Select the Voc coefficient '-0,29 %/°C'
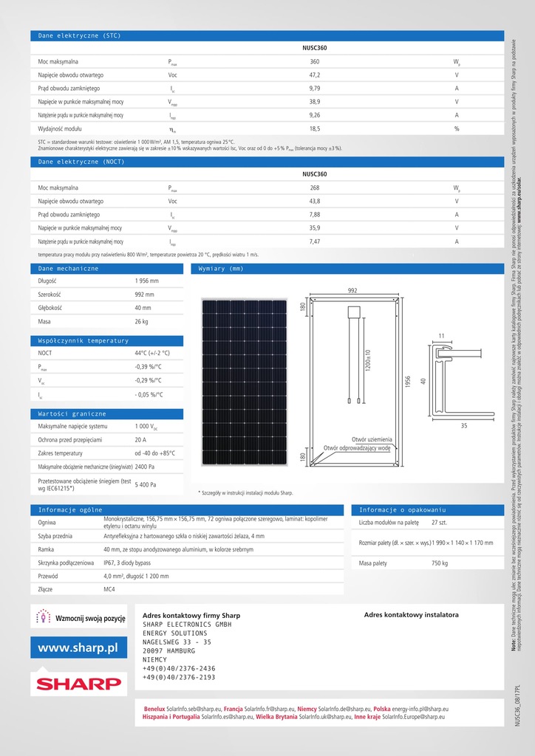The height and width of the screenshot is (756, 535). [149, 381]
